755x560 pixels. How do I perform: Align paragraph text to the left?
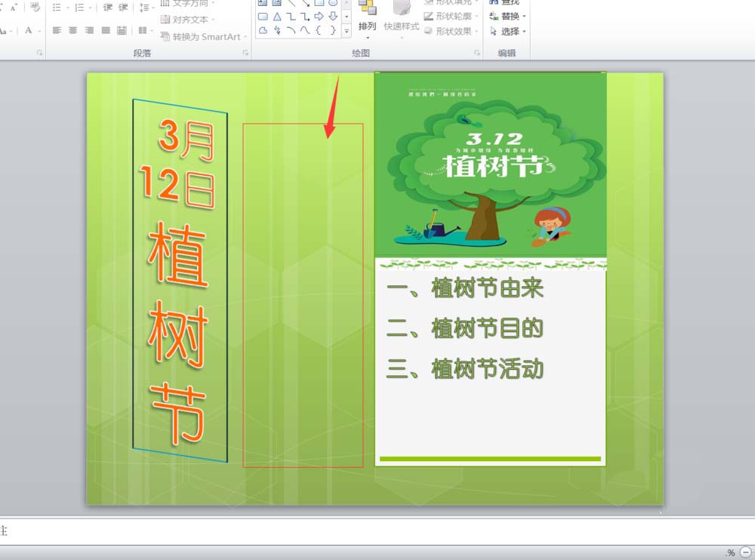click(57, 30)
